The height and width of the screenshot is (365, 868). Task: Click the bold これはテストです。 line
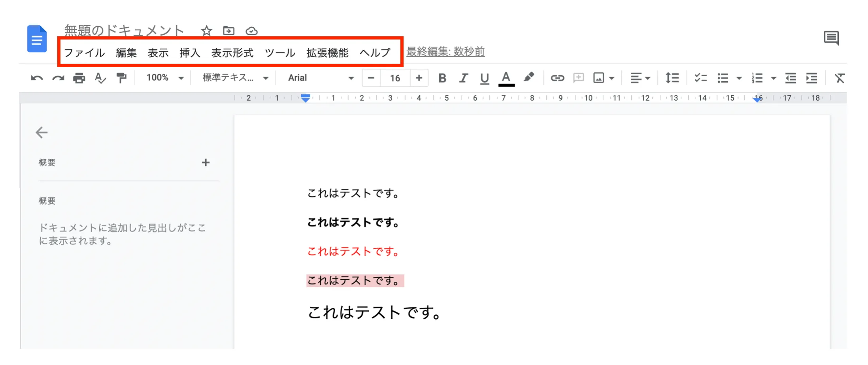tap(353, 222)
